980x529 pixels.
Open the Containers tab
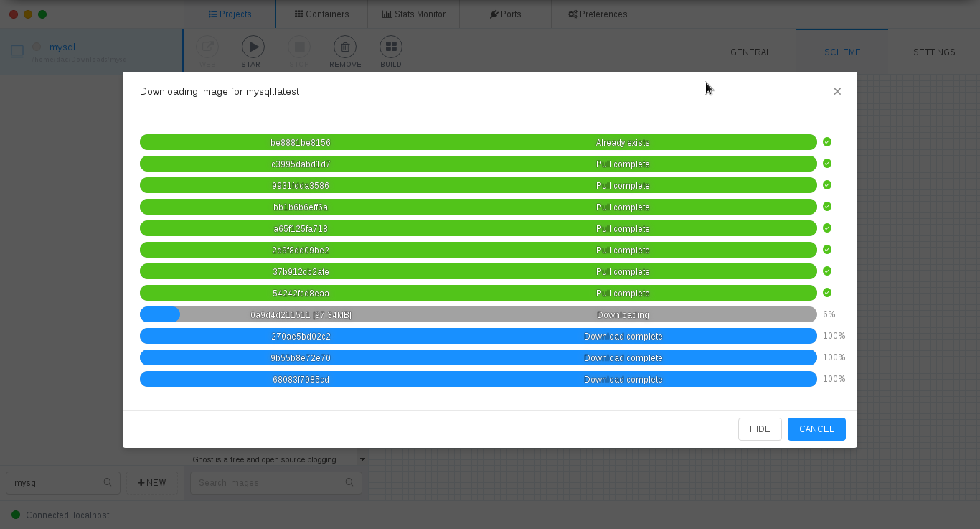[x=321, y=14]
